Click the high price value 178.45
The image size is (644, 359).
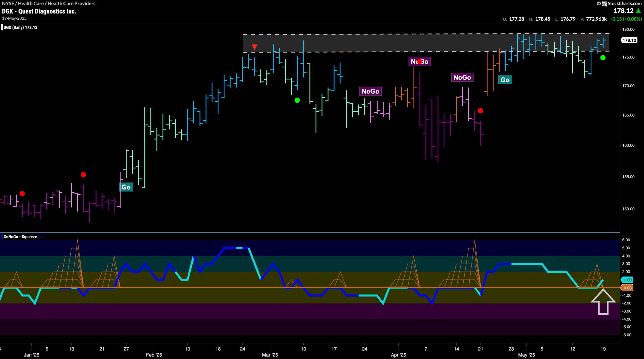(543, 19)
